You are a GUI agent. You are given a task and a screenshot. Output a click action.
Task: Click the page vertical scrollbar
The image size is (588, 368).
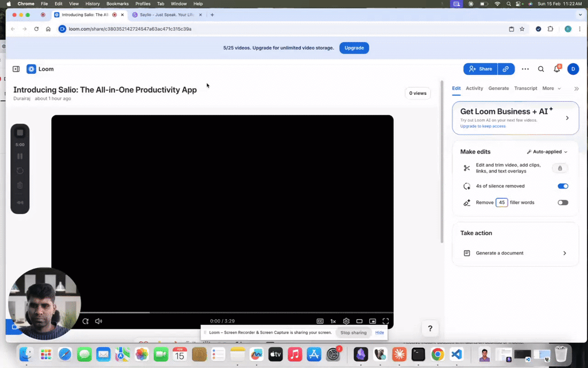(442, 162)
